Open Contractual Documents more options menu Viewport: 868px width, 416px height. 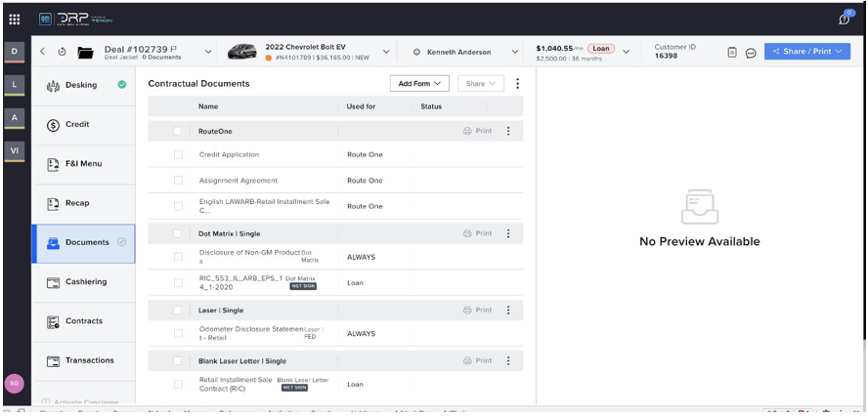pos(517,84)
